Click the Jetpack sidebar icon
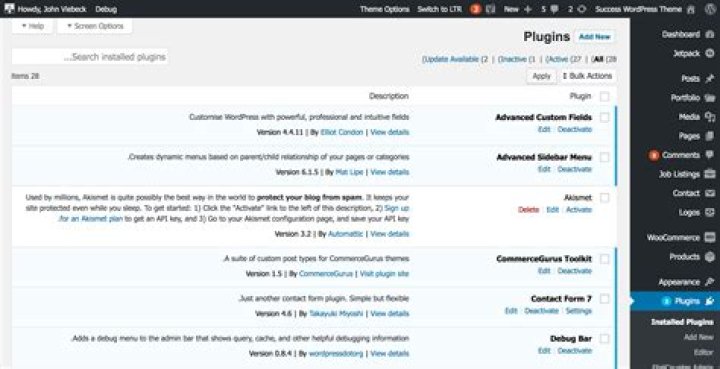Image resolution: width=720 pixels, height=369 pixels. point(710,53)
